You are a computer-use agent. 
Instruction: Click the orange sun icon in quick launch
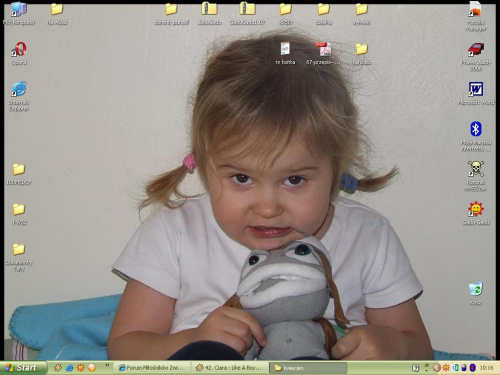pyautogui.click(x=81, y=368)
